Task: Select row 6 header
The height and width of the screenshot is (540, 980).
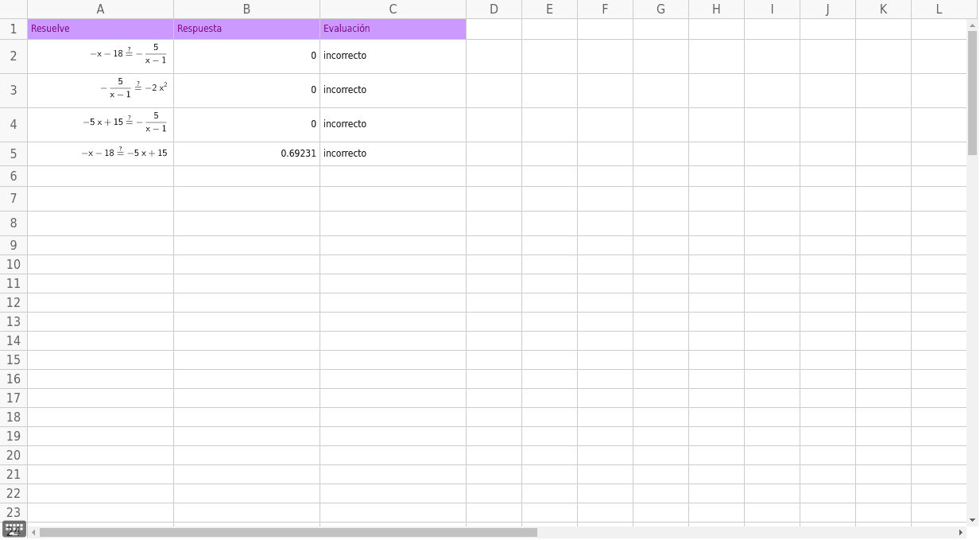Action: [14, 176]
